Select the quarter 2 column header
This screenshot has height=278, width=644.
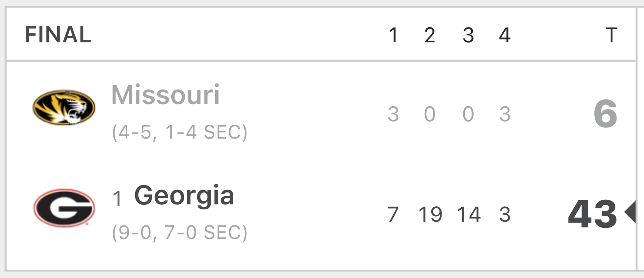pyautogui.click(x=430, y=35)
